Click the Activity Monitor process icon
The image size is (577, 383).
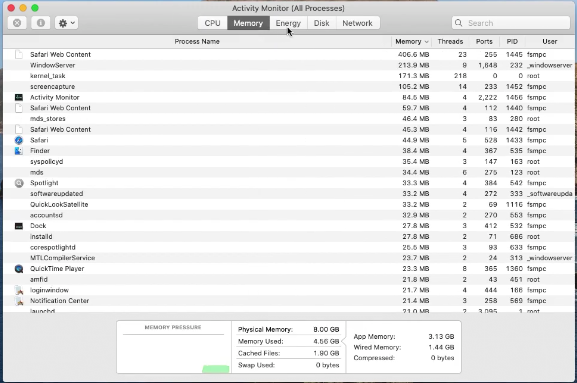click(x=19, y=97)
